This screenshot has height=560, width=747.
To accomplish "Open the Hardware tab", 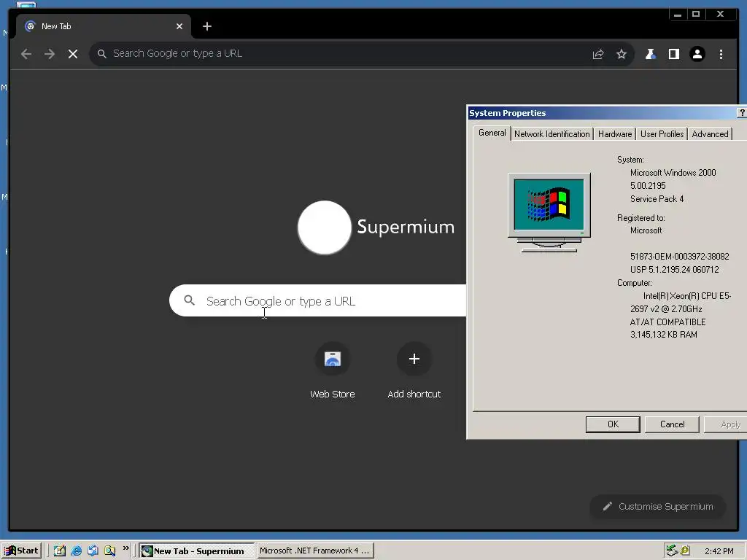I will click(x=614, y=134).
